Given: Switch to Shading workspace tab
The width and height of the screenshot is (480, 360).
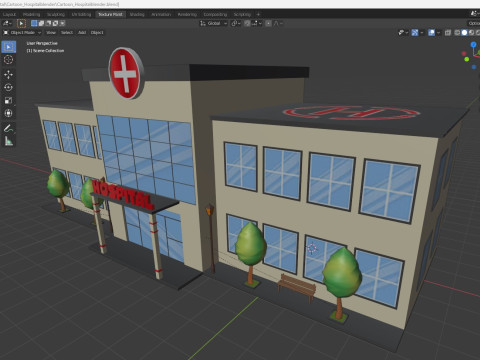Looking at the screenshot, I should (137, 14).
